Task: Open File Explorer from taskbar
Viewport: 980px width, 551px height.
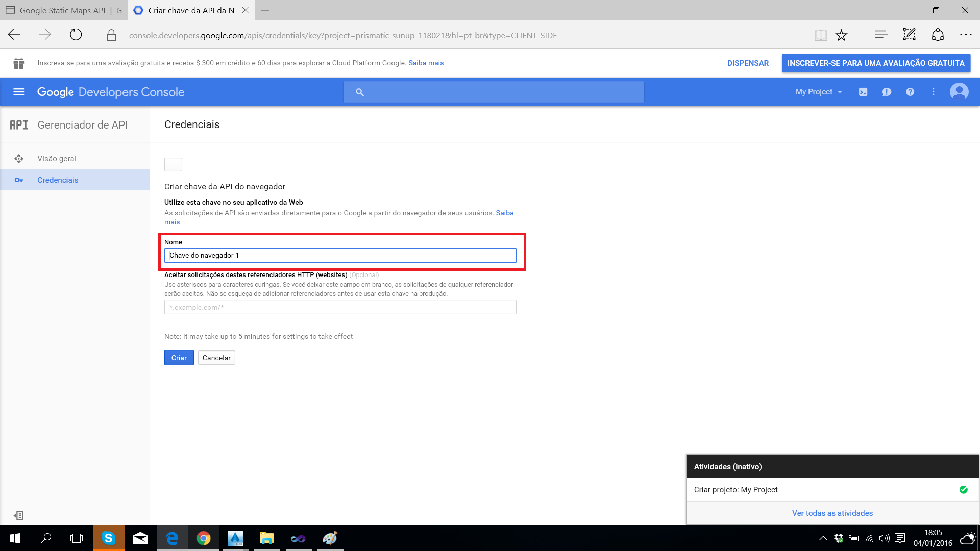Action: coord(266,538)
